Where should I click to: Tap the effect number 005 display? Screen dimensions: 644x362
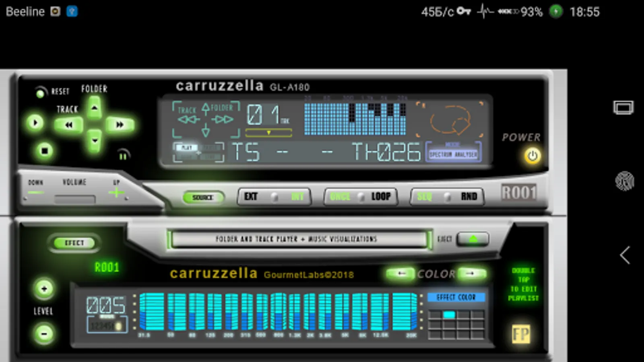(105, 306)
